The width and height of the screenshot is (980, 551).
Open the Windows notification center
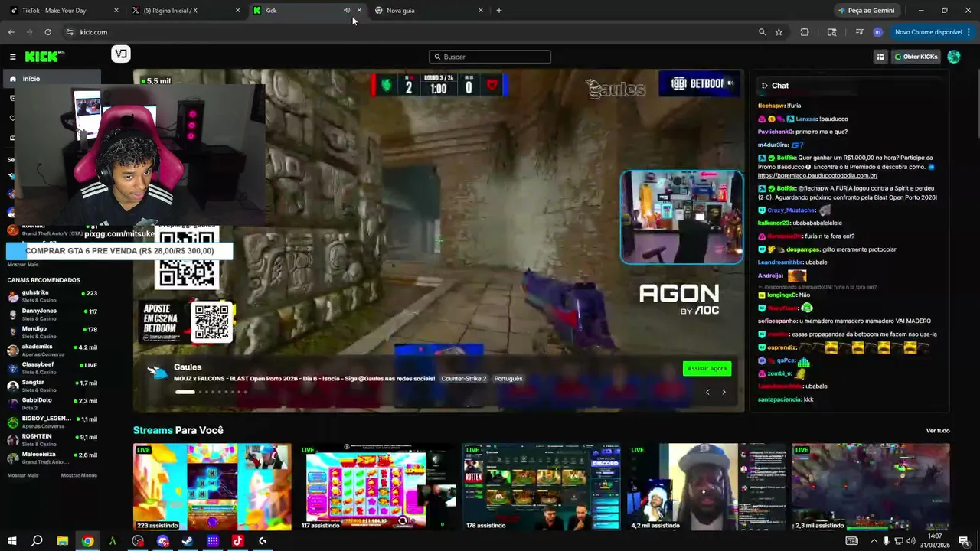(x=964, y=541)
